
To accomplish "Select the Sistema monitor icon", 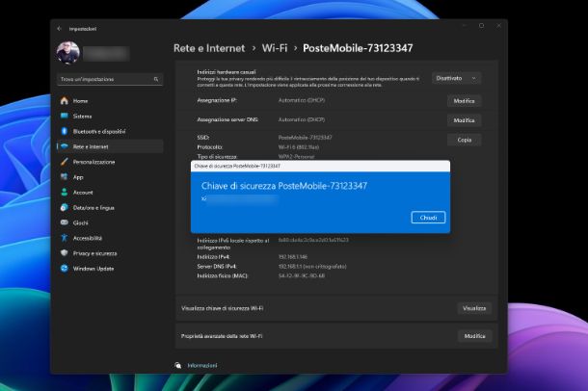I will click(x=65, y=117).
